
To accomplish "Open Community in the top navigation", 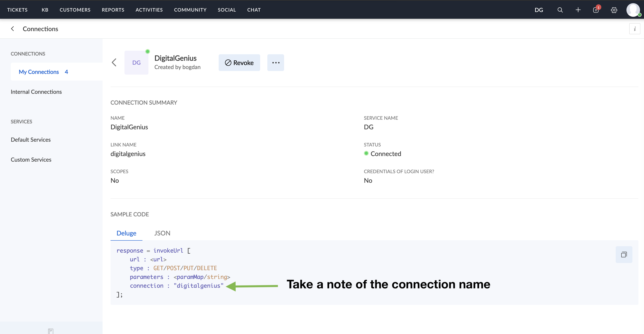I will [x=190, y=10].
